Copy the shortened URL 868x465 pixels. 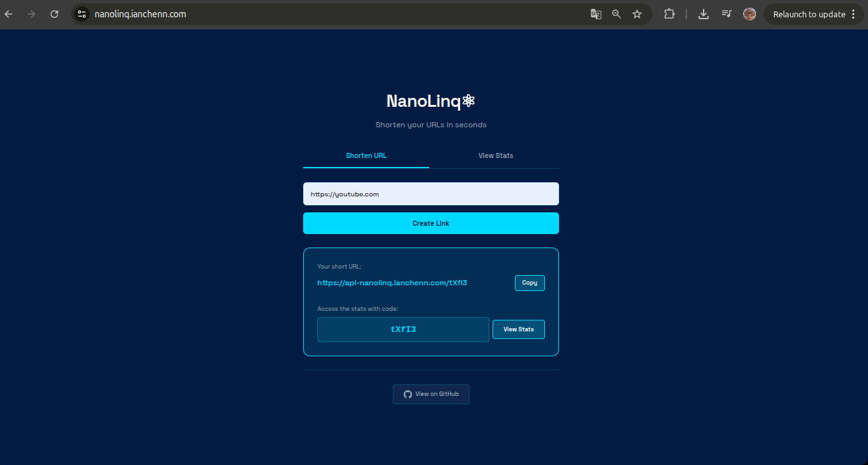(530, 283)
